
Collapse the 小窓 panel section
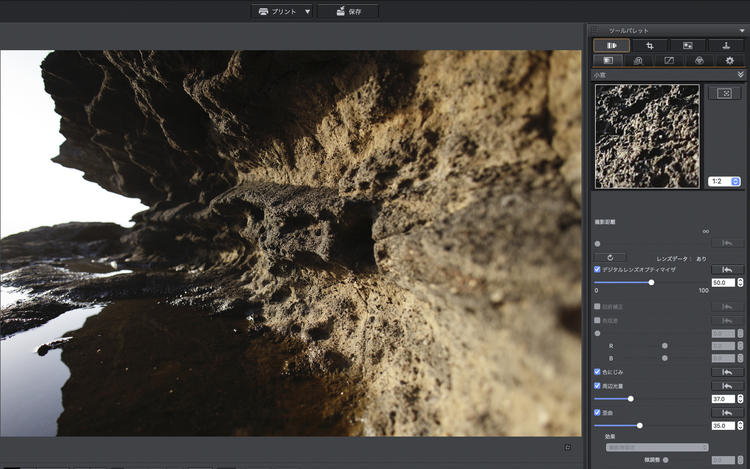pyautogui.click(x=740, y=74)
